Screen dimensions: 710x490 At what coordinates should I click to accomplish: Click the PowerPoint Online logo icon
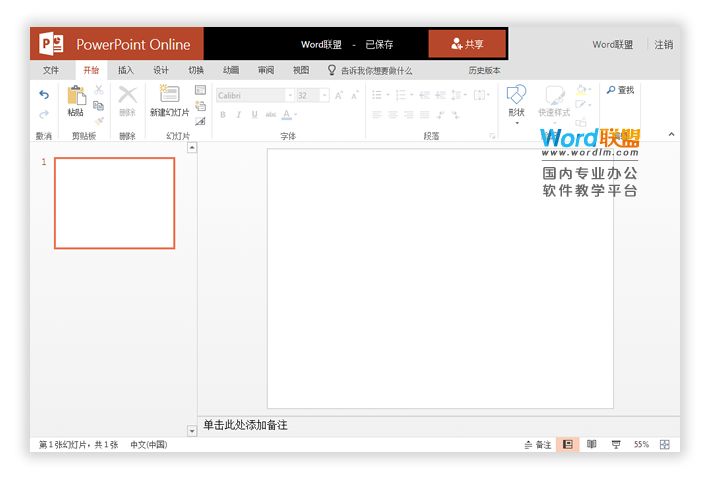point(52,44)
